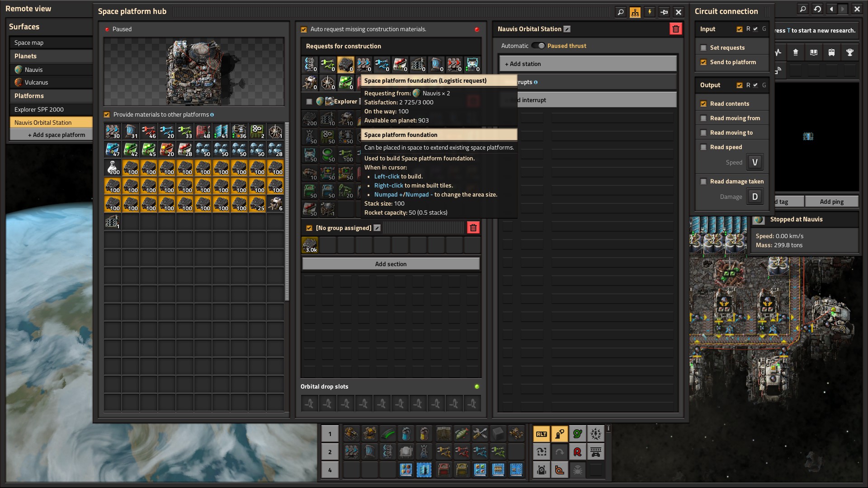
Task: Uncheck Send to platform
Action: point(703,62)
